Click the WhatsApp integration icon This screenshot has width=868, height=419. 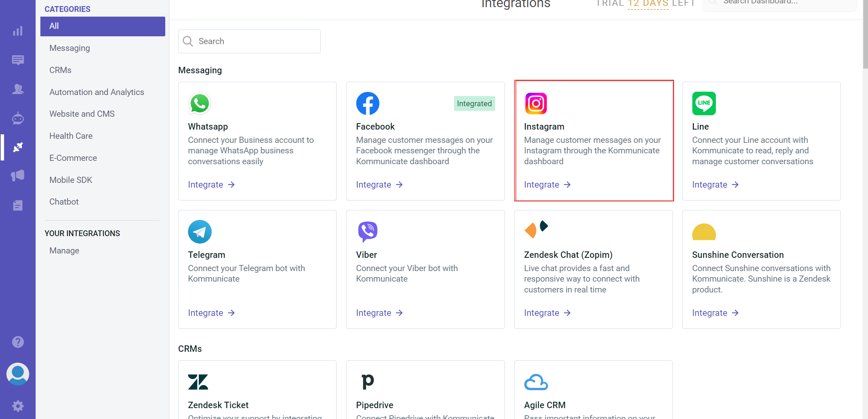200,103
